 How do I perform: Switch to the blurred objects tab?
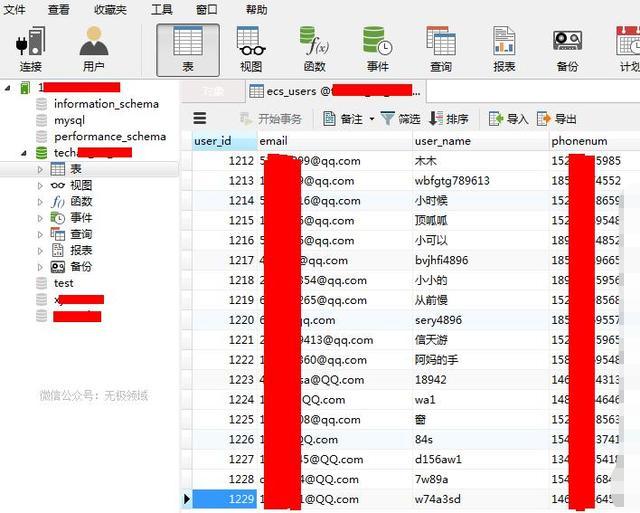tap(212, 91)
